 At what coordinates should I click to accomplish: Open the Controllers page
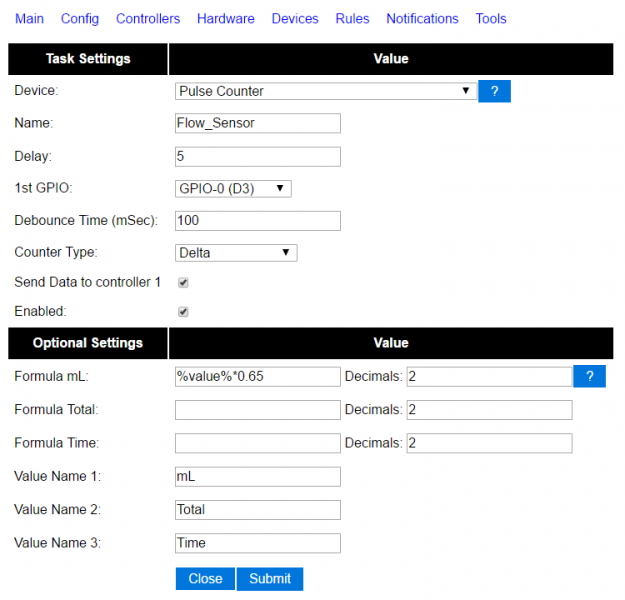(148, 19)
